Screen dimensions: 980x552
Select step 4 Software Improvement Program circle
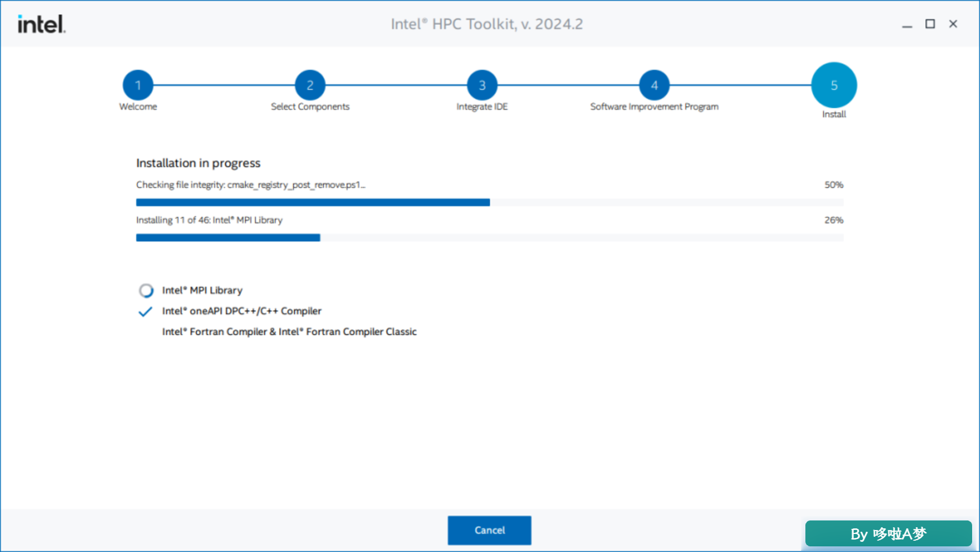(654, 85)
